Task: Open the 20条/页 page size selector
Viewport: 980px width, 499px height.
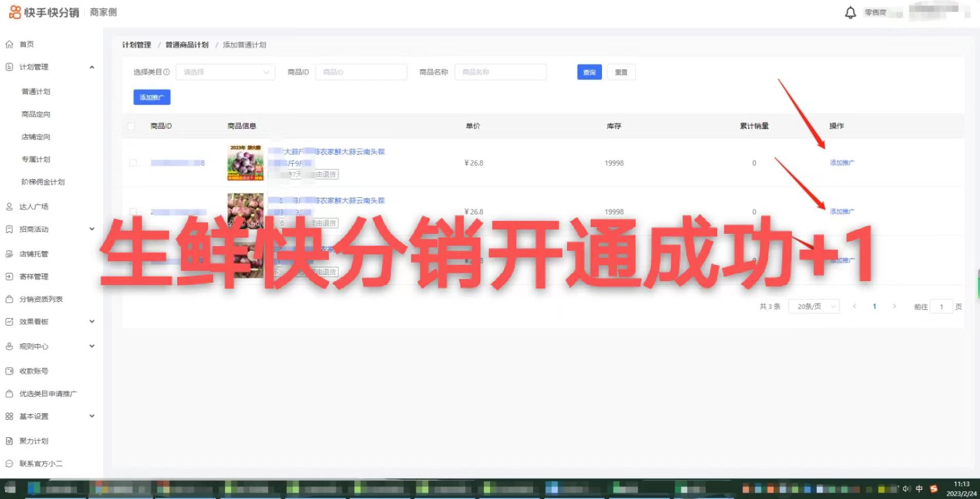Action: click(x=813, y=306)
